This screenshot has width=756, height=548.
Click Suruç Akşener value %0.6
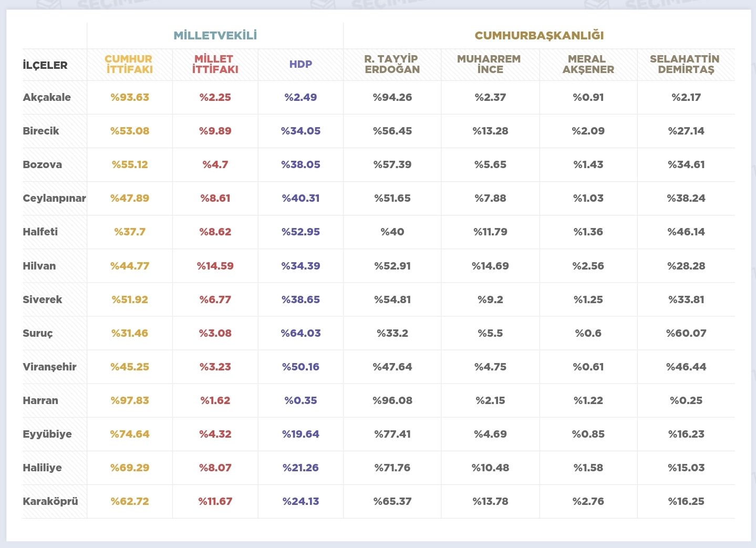(588, 333)
